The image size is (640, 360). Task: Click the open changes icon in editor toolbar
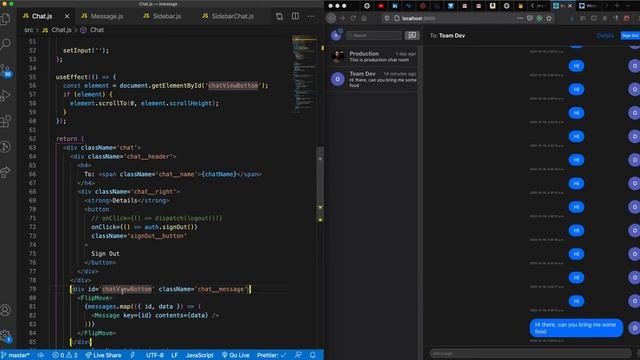point(279,16)
